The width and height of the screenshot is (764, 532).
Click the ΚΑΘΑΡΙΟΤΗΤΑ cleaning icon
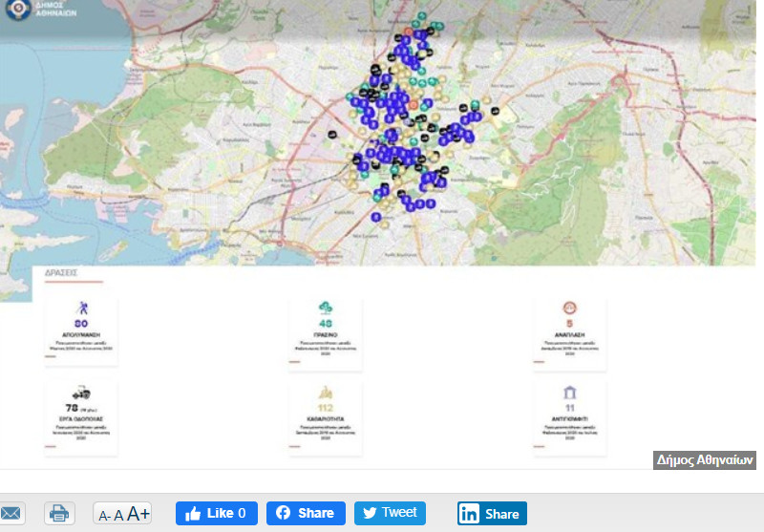[x=326, y=392]
